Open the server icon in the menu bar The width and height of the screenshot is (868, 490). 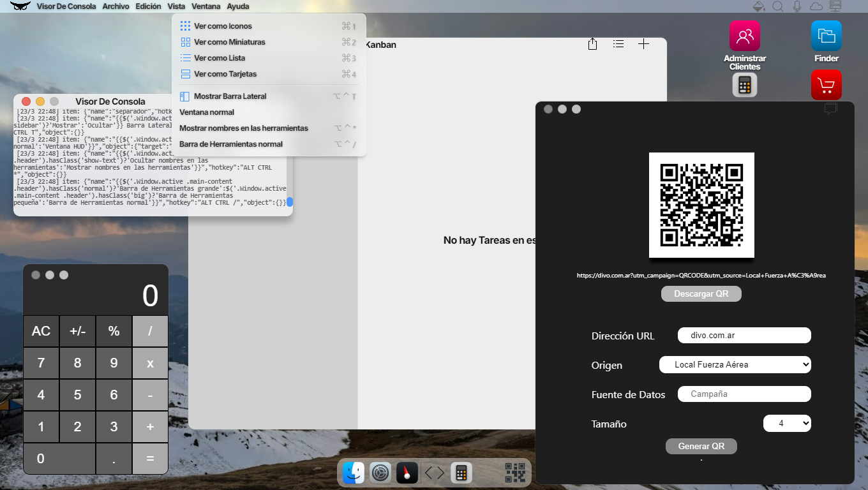[835, 6]
